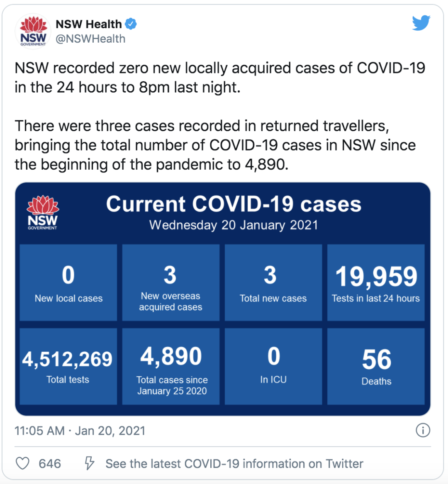The width and height of the screenshot is (448, 484).
Task: Open See the latest COVID-19 information on Twitter
Action: [x=234, y=464]
